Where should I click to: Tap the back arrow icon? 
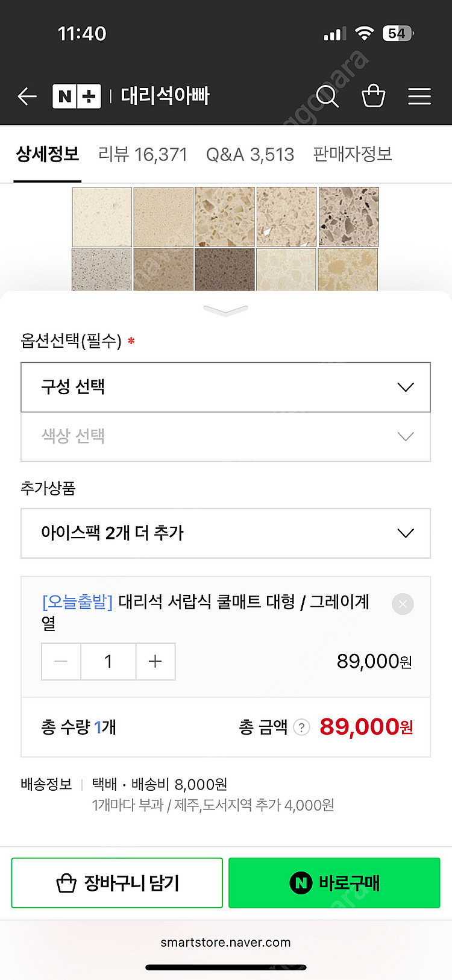28,96
